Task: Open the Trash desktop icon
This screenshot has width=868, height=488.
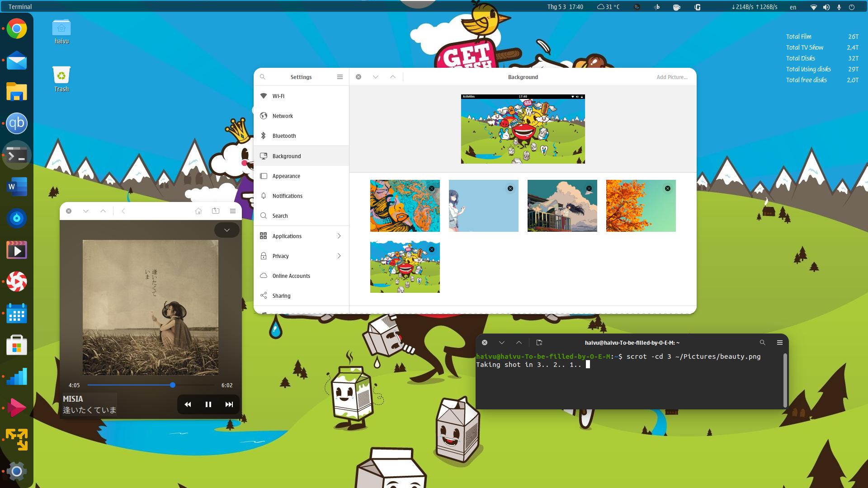Action: click(x=61, y=80)
